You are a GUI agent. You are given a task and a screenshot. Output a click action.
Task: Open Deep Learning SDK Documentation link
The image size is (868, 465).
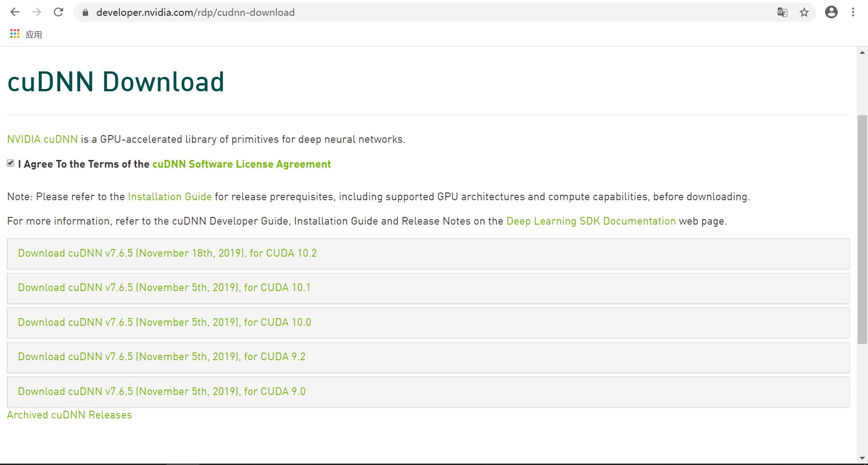point(591,221)
